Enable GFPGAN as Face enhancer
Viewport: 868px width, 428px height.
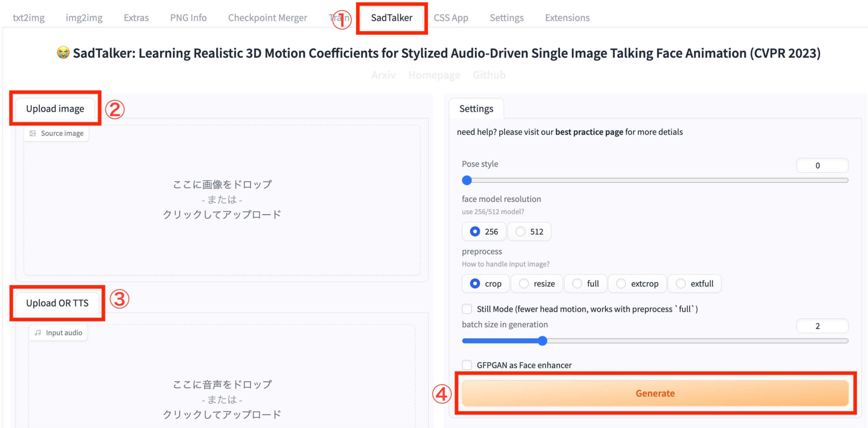(467, 365)
